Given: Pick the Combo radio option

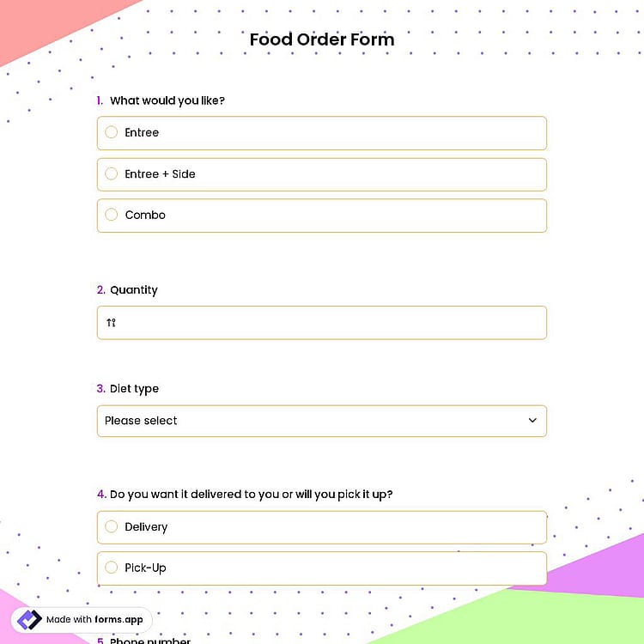Looking at the screenshot, I should click(x=111, y=215).
